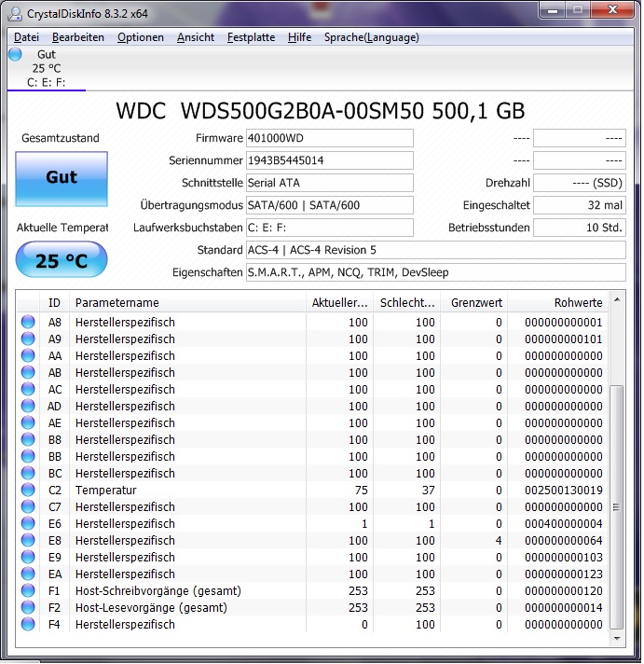Click the Schlecht... column header
Viewport: 644px width, 664px height.
tap(406, 302)
